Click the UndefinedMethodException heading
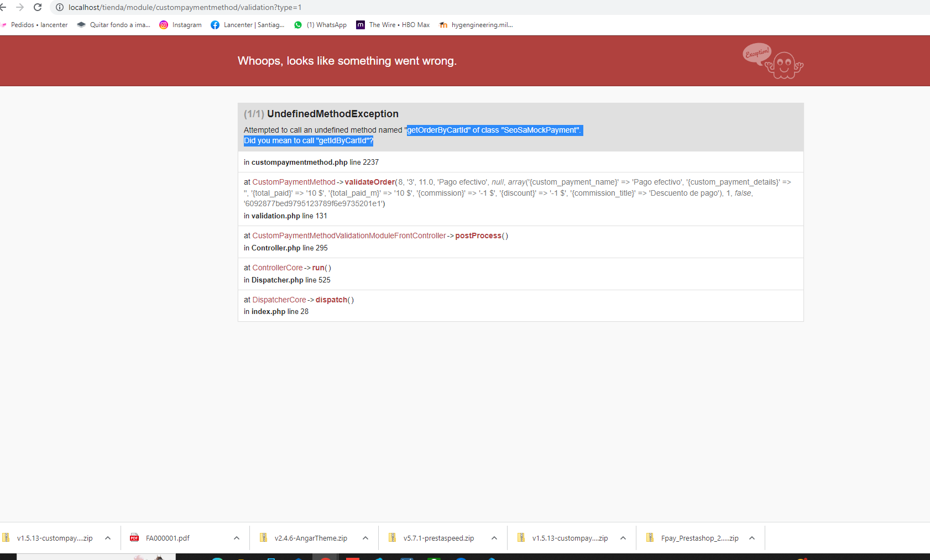Image resolution: width=930 pixels, height=560 pixels. point(333,114)
